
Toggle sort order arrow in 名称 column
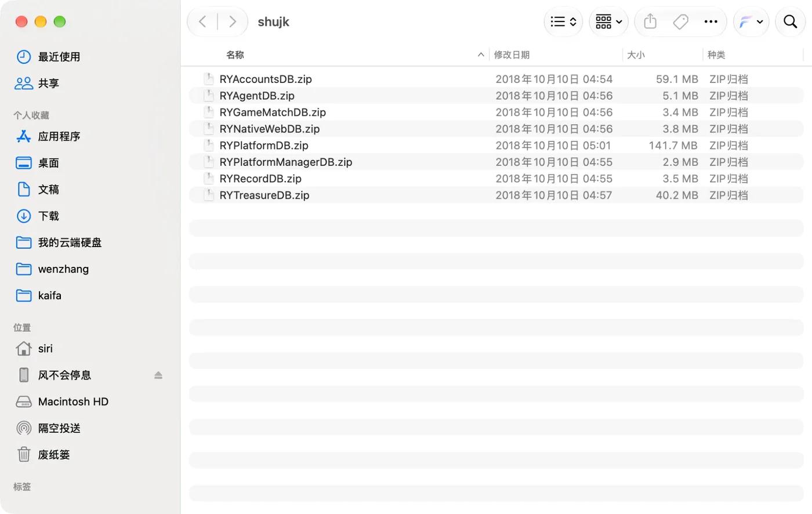click(x=481, y=55)
